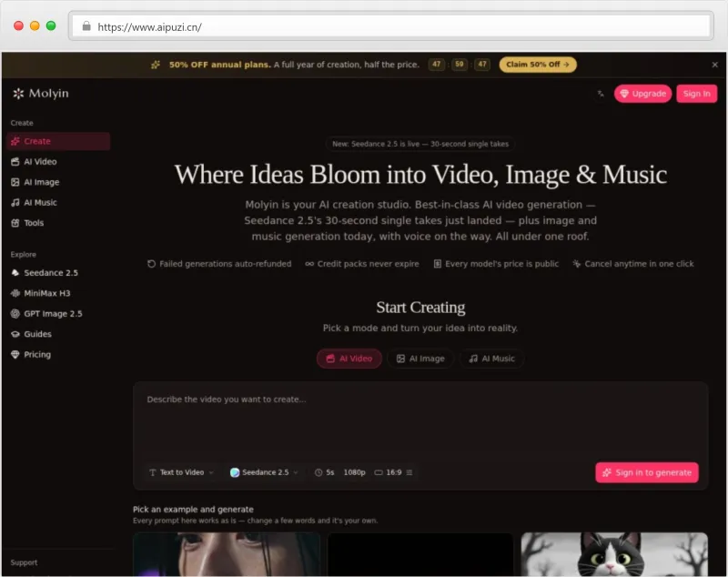Click the Support label in the sidebar
728x577 pixels.
(x=25, y=562)
